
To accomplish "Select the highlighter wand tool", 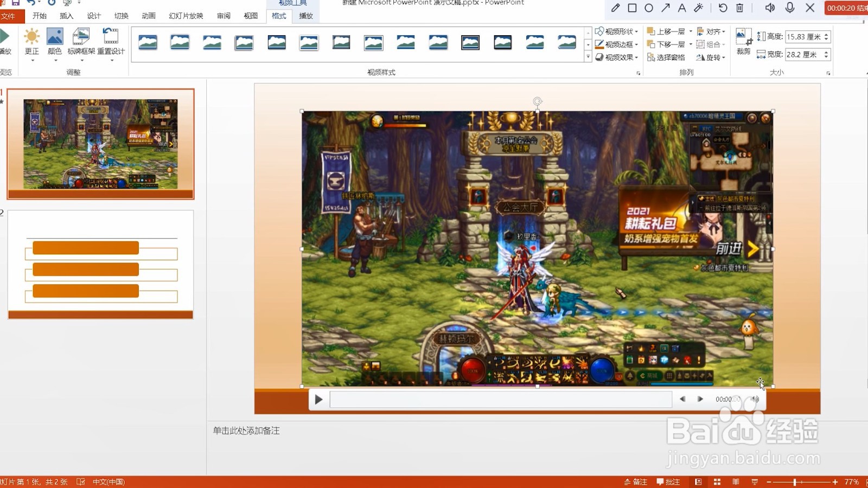I will [699, 8].
